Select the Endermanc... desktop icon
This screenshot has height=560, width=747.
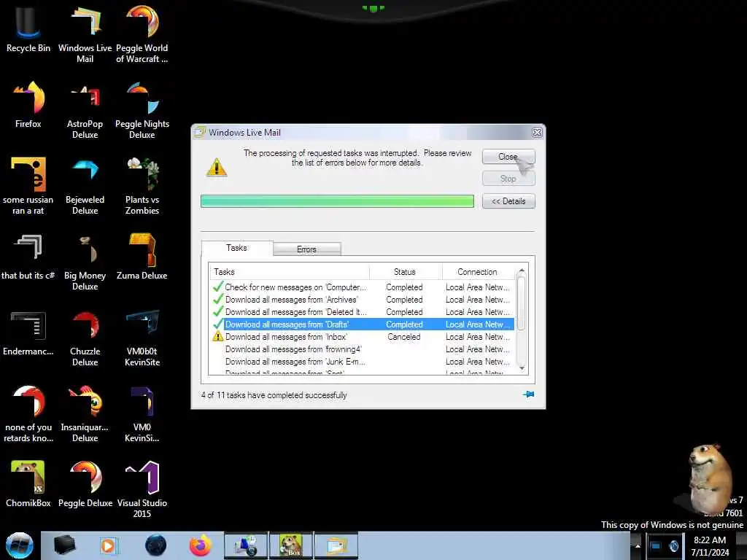pyautogui.click(x=28, y=332)
